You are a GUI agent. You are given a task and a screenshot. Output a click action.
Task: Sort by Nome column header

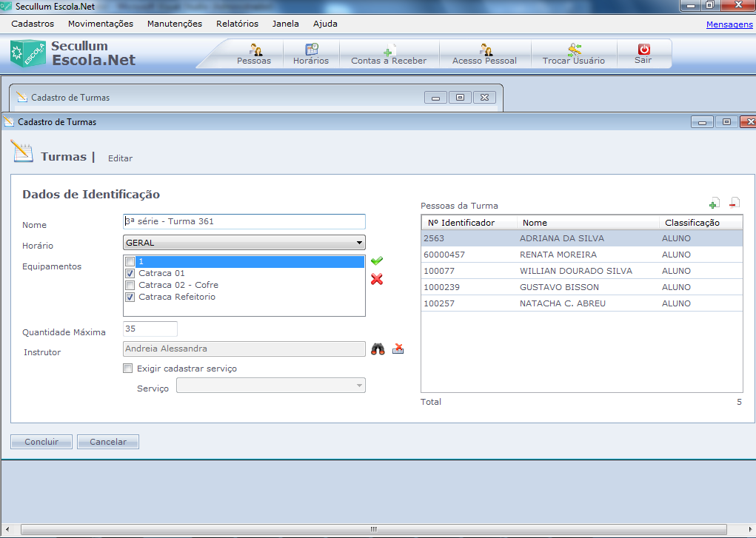588,223
